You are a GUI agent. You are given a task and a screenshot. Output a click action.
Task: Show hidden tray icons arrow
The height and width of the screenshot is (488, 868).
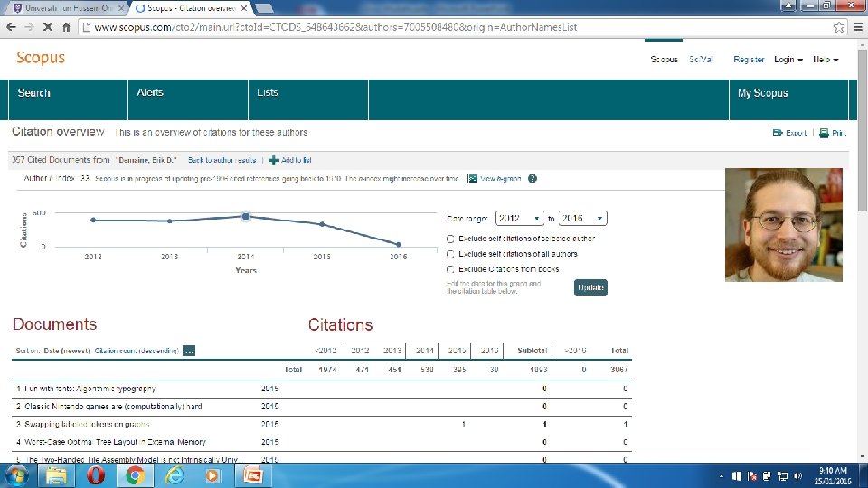coord(721,476)
